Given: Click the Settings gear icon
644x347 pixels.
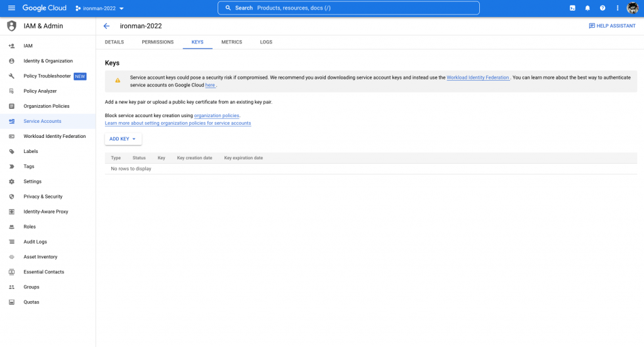Looking at the screenshot, I should (x=11, y=181).
